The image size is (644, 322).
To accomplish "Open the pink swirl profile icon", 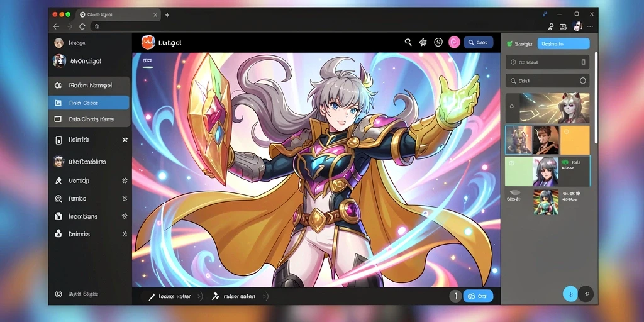I will (454, 42).
